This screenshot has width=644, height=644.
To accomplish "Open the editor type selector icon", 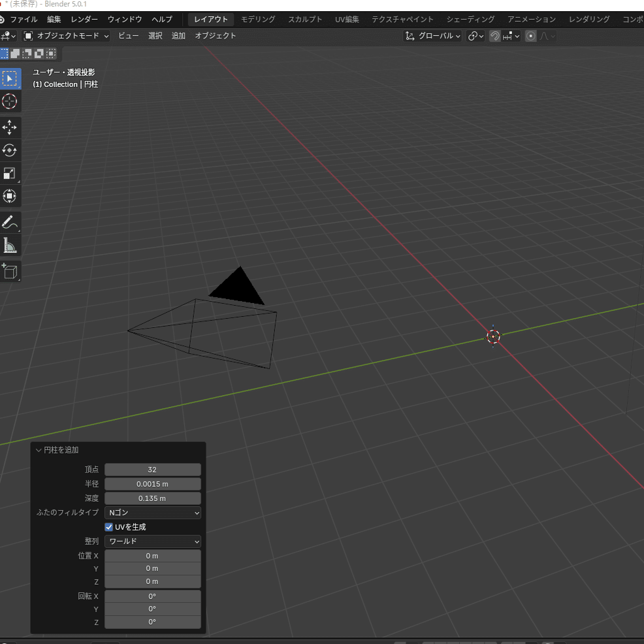I will [x=8, y=36].
